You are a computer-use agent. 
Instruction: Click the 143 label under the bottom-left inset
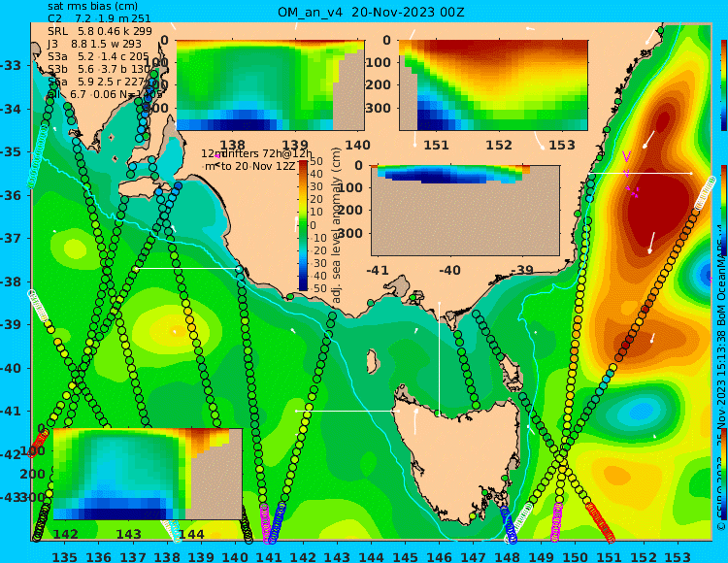tap(128, 534)
